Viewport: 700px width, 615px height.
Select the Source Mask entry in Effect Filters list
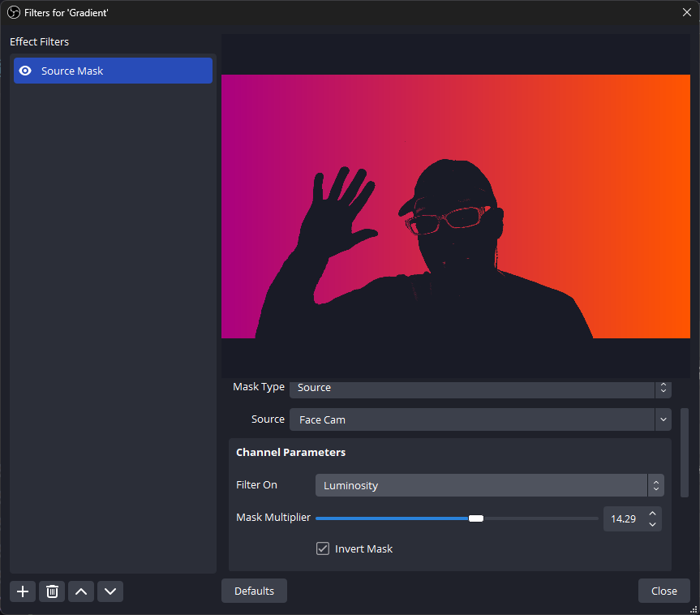pos(113,71)
